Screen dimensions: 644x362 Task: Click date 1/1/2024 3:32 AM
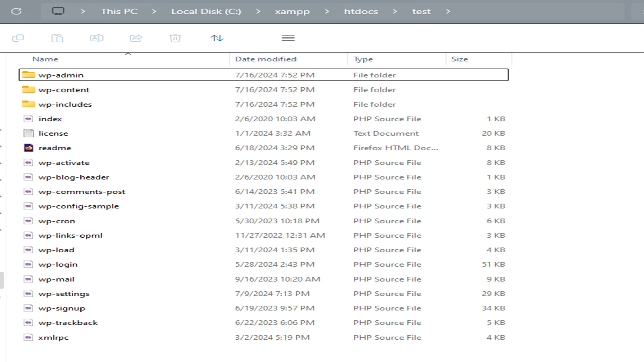273,133
